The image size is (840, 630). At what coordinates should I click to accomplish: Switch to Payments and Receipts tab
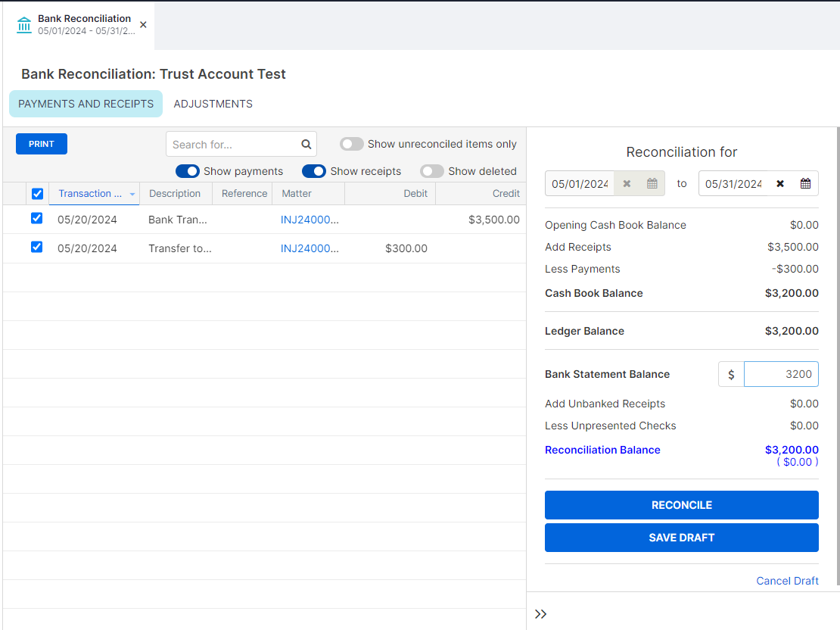point(86,104)
